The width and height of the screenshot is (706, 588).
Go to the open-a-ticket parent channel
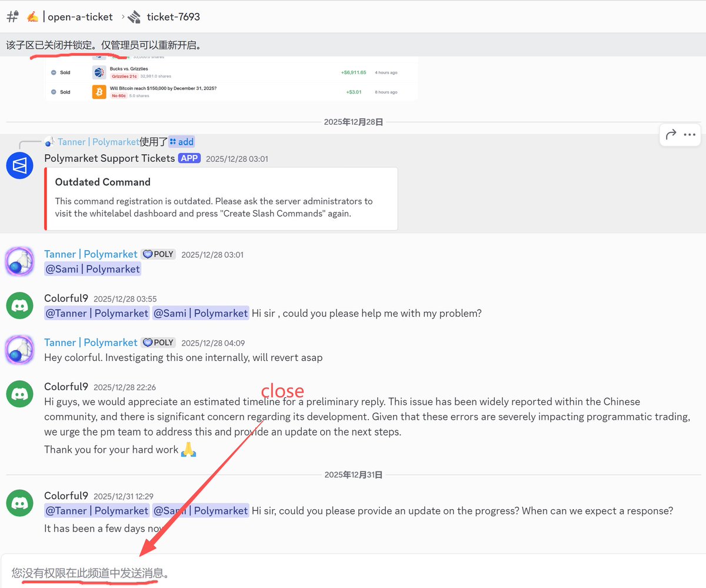click(80, 16)
